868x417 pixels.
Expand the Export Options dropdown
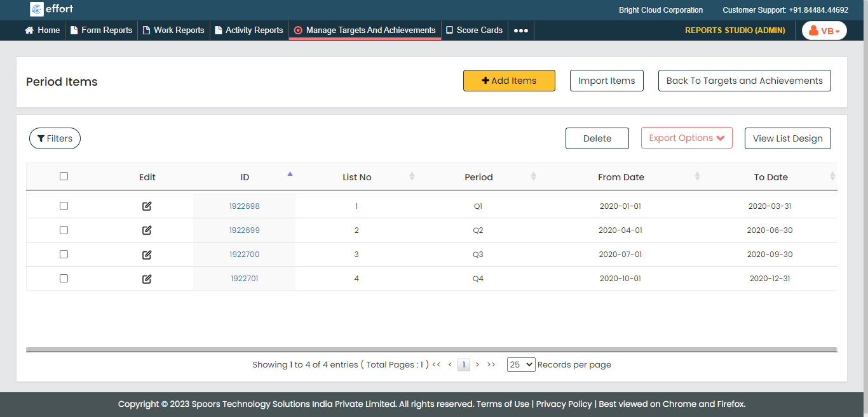point(686,138)
